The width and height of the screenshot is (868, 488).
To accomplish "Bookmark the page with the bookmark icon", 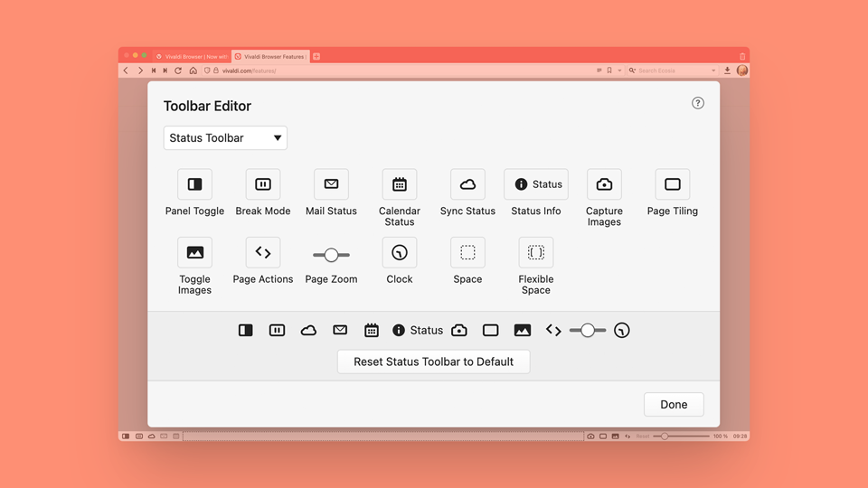I will point(609,70).
